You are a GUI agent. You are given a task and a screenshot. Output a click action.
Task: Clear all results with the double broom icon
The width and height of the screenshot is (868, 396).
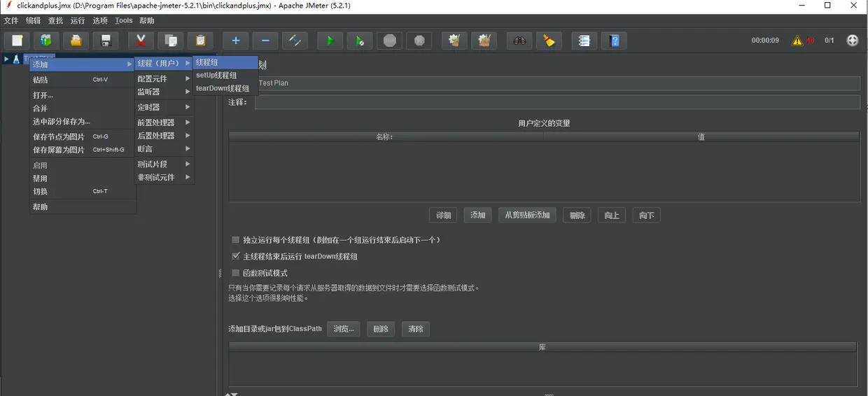tap(484, 41)
